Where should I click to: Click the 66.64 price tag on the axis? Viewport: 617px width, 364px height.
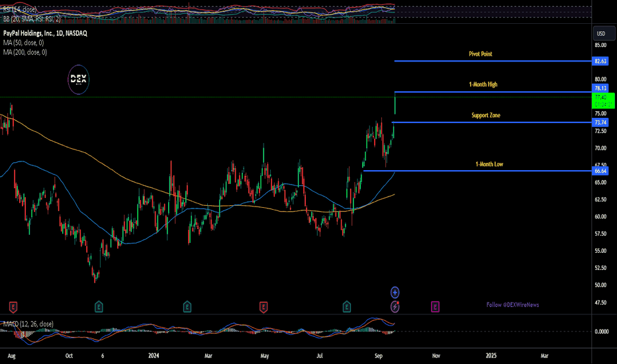(x=600, y=171)
